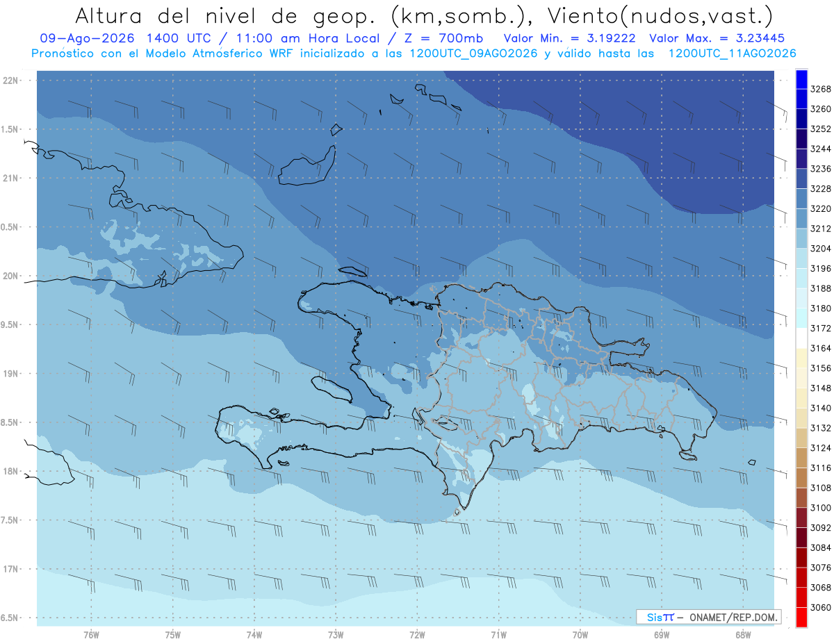
Task: Click the longitude label 76W
Action: pos(91,634)
